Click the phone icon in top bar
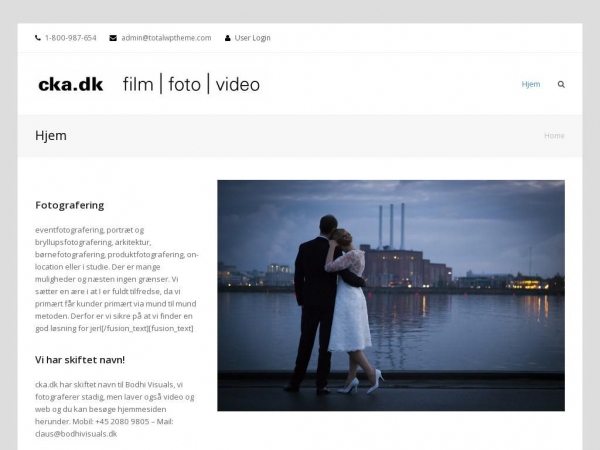 click(x=38, y=38)
